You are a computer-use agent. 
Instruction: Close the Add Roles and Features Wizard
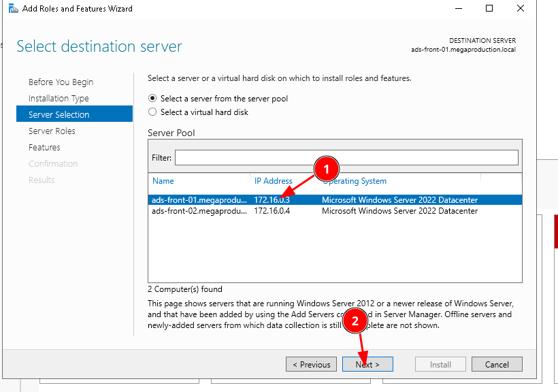pos(521,9)
